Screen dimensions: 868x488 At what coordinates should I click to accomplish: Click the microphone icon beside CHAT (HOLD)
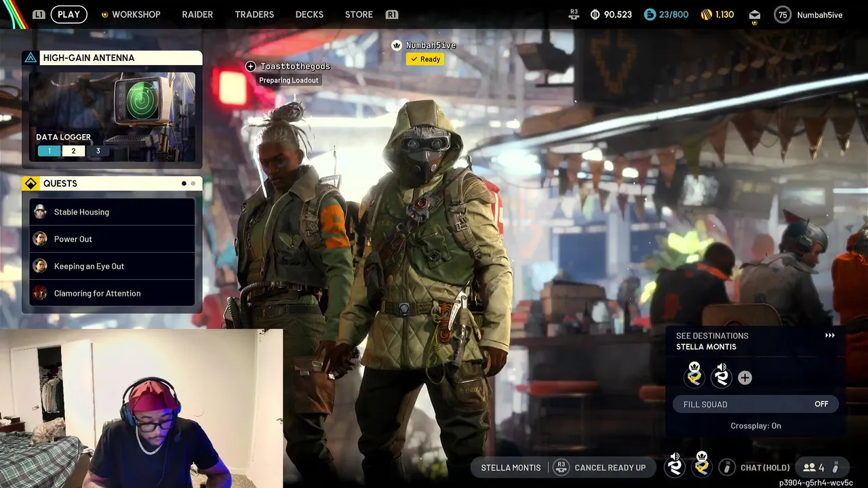[x=727, y=467]
